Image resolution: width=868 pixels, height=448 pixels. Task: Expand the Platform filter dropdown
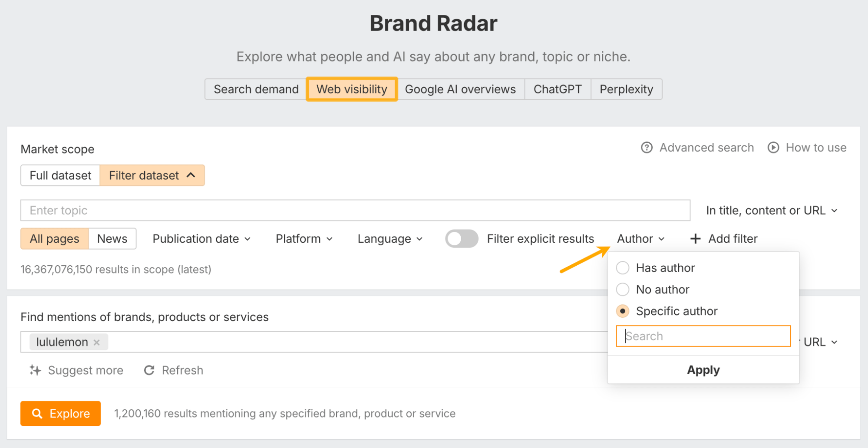(x=304, y=239)
